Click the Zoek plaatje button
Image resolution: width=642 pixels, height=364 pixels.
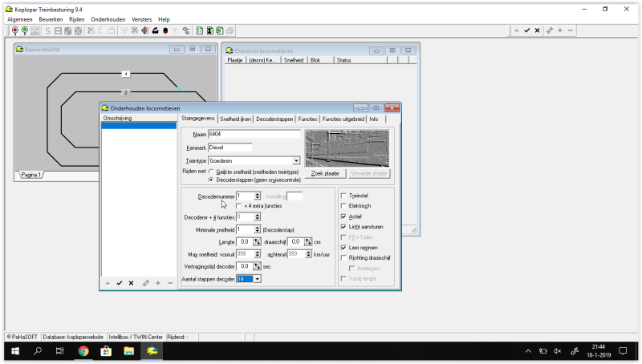326,173
